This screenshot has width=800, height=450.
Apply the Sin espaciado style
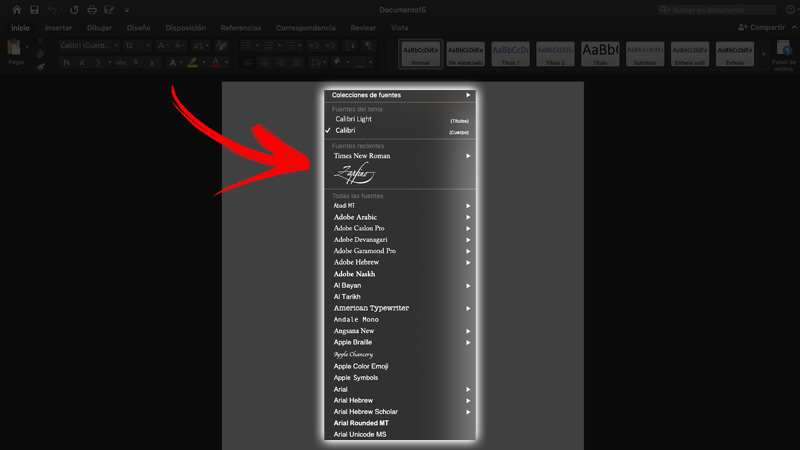(x=465, y=54)
